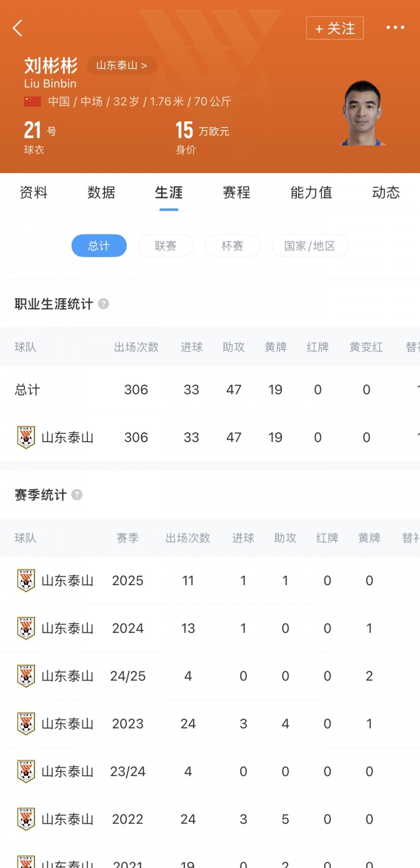Tap the club crest in the 2023 season row
420x868 pixels.
pos(26,724)
